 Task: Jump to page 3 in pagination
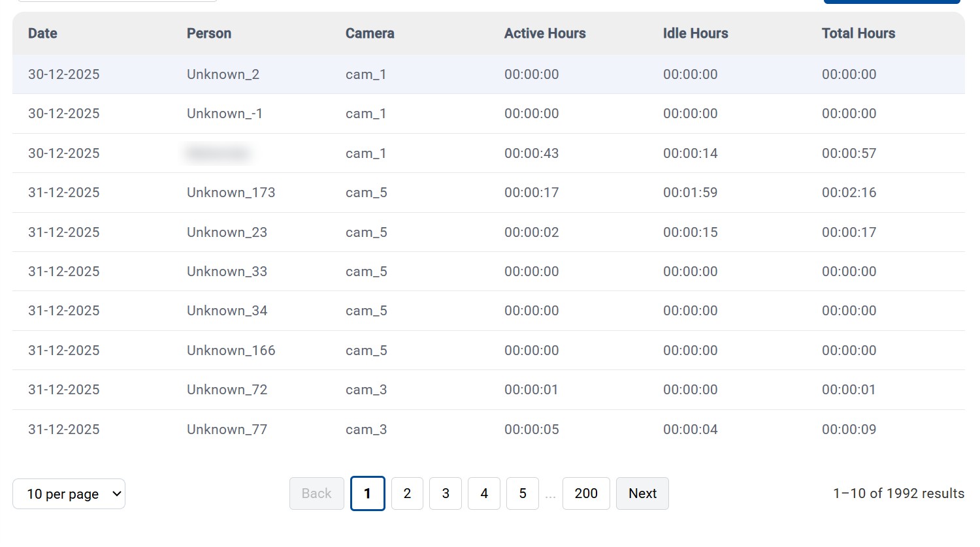tap(446, 493)
